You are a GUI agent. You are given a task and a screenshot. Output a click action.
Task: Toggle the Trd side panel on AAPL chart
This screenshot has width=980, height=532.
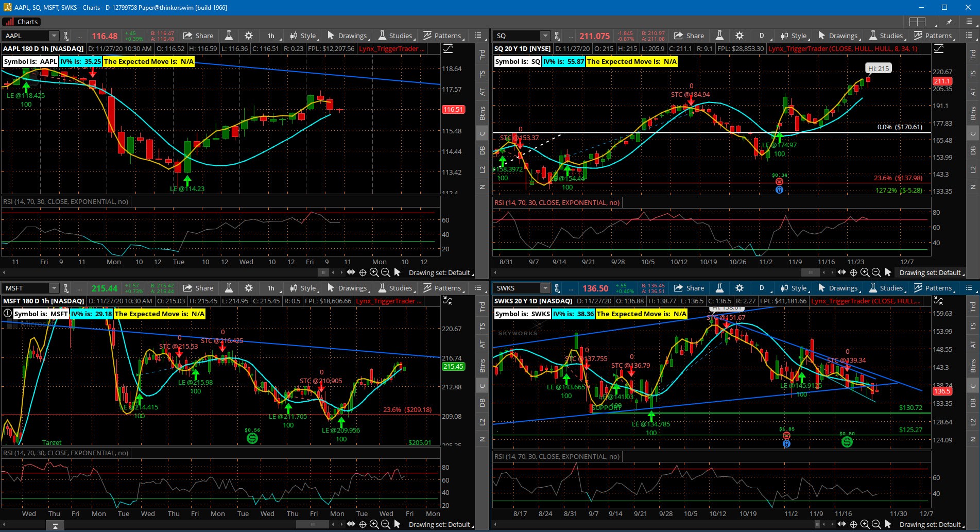click(483, 54)
